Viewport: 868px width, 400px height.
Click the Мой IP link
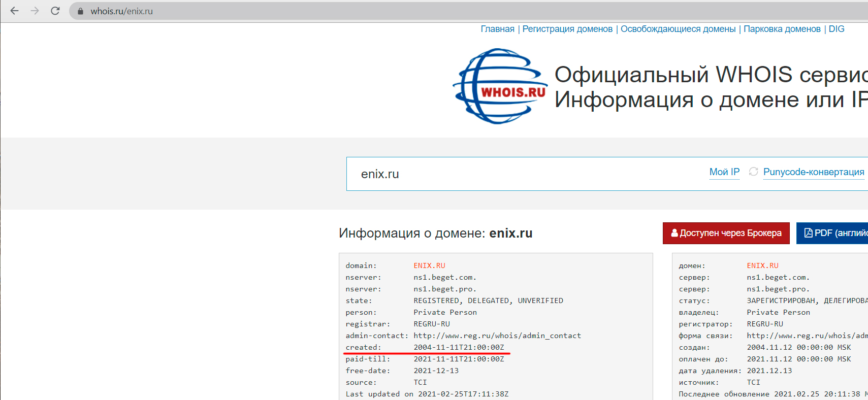pyautogui.click(x=724, y=172)
